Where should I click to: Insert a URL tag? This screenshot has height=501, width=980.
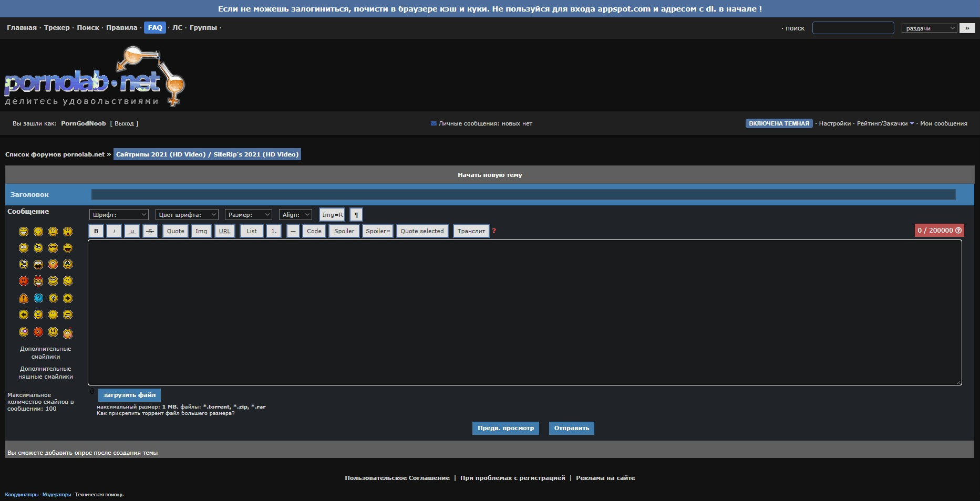point(224,231)
